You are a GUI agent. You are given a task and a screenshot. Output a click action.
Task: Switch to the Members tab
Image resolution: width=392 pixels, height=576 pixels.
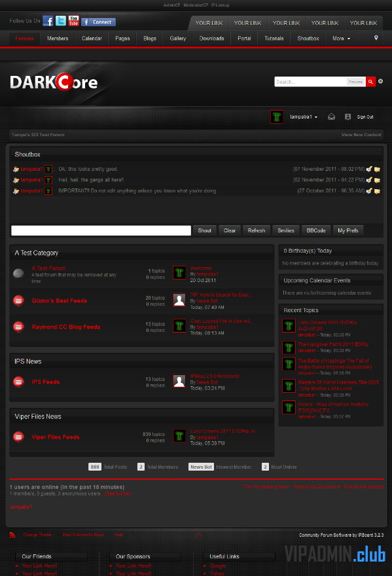pos(58,38)
